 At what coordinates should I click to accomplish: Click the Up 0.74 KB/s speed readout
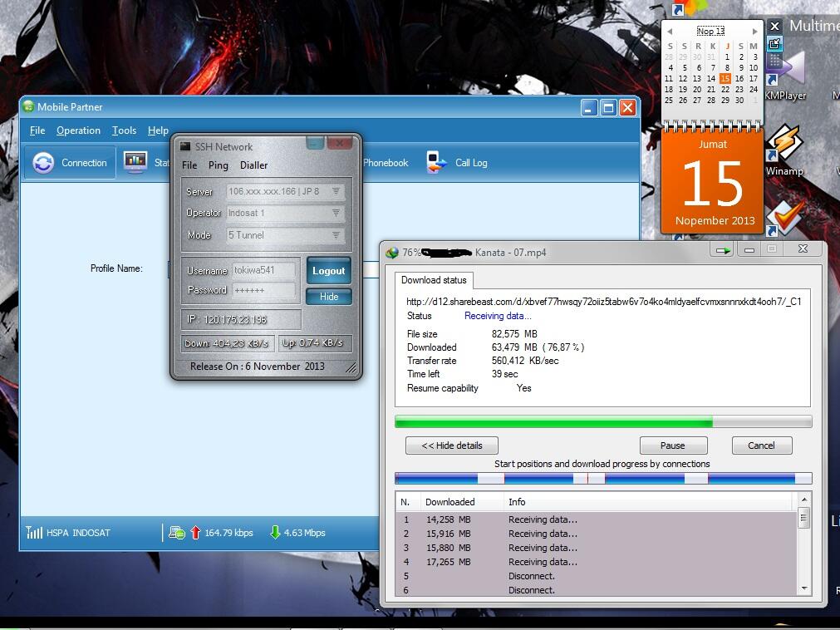click(313, 343)
